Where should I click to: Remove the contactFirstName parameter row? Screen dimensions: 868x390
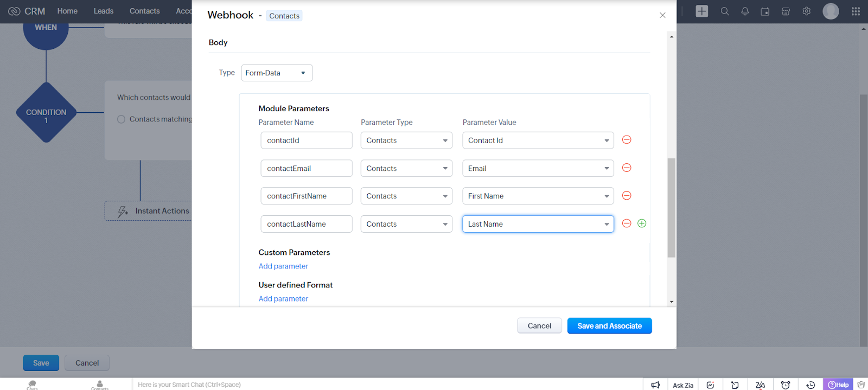click(627, 195)
